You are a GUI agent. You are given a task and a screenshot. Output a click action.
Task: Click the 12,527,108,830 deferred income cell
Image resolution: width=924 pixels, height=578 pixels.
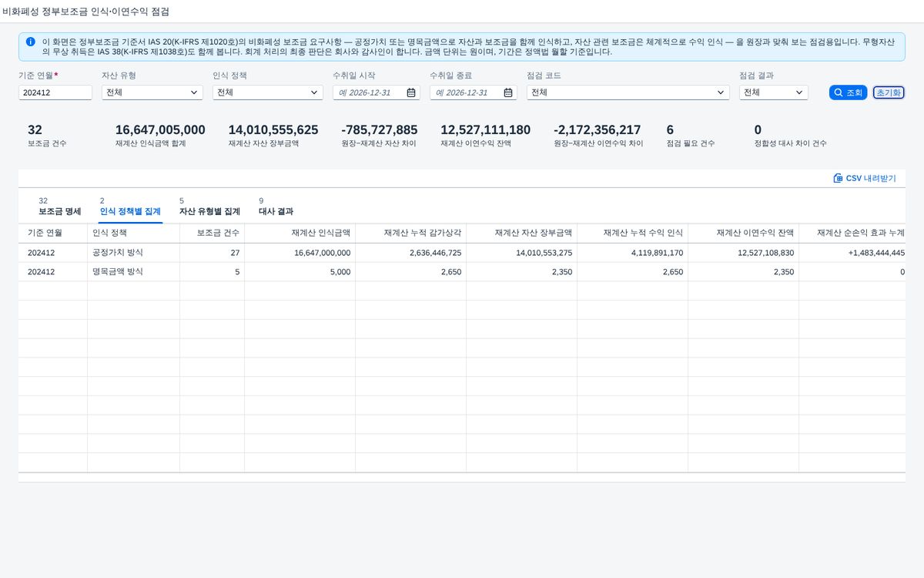[744, 253]
